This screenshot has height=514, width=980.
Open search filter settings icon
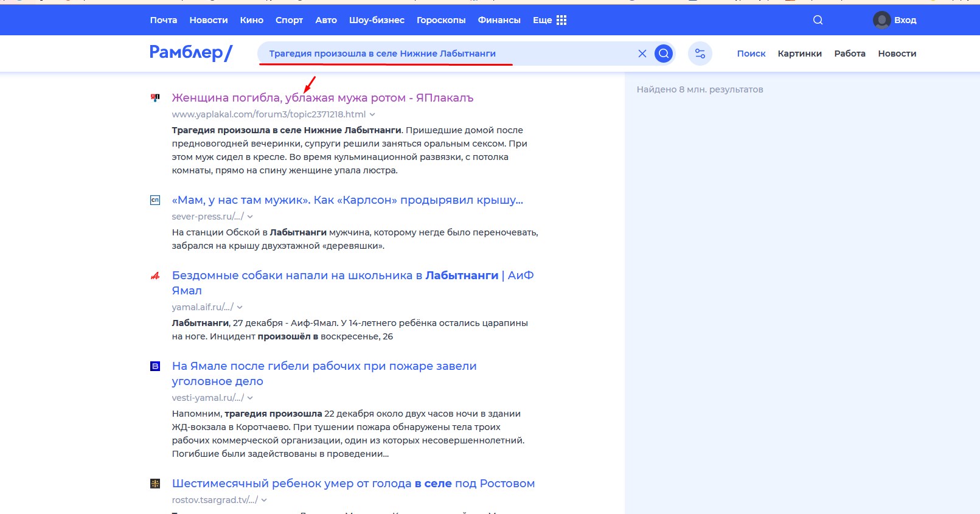700,54
